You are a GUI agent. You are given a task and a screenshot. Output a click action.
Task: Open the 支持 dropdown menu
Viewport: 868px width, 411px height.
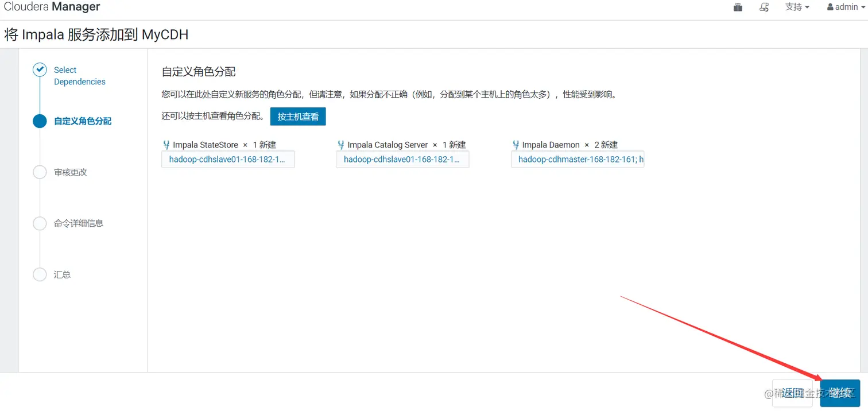point(797,7)
